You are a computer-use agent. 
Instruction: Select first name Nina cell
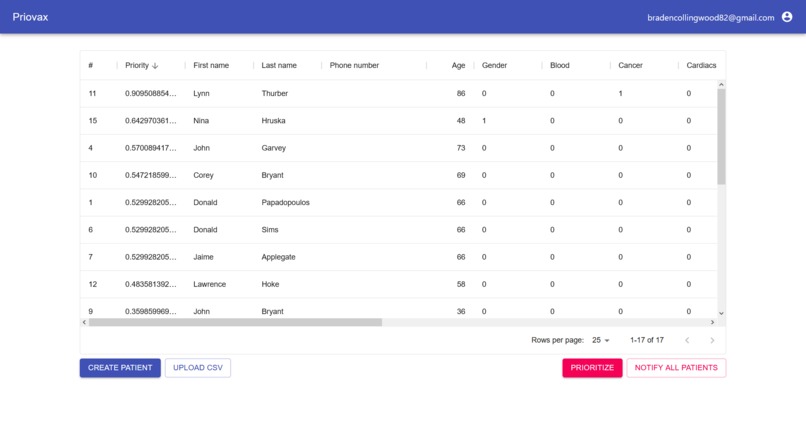click(201, 121)
